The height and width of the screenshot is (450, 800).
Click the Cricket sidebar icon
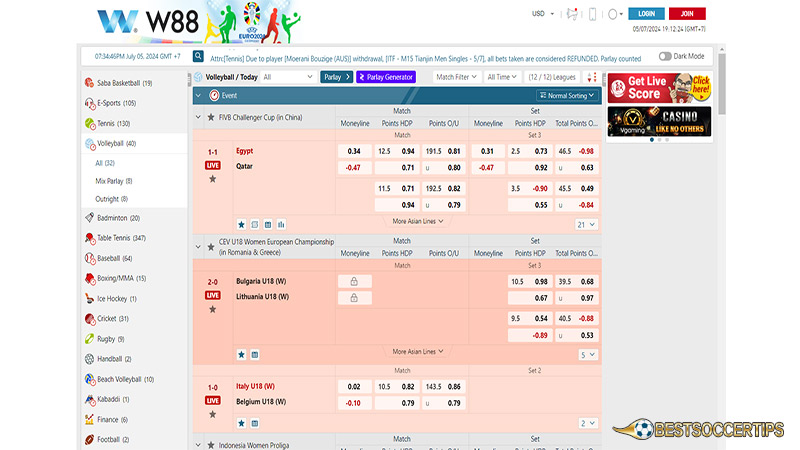coord(90,319)
